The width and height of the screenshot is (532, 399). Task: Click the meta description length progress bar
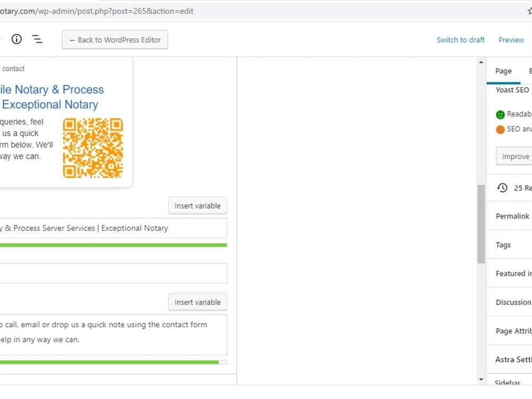(x=113, y=362)
